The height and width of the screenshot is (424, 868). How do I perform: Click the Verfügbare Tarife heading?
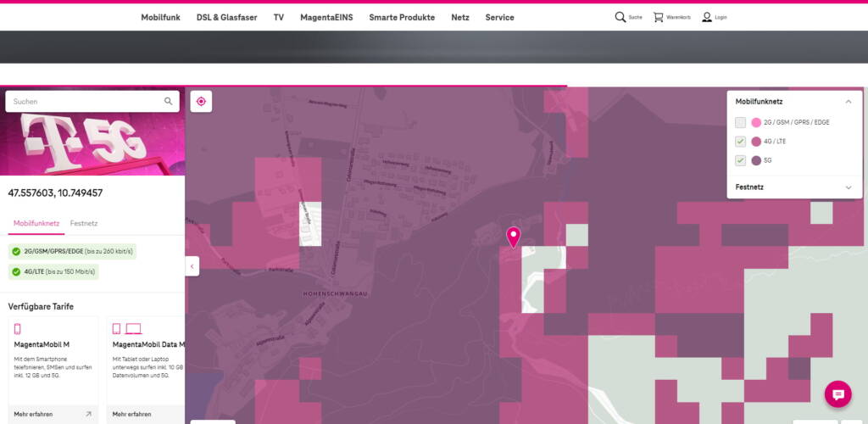tap(41, 307)
